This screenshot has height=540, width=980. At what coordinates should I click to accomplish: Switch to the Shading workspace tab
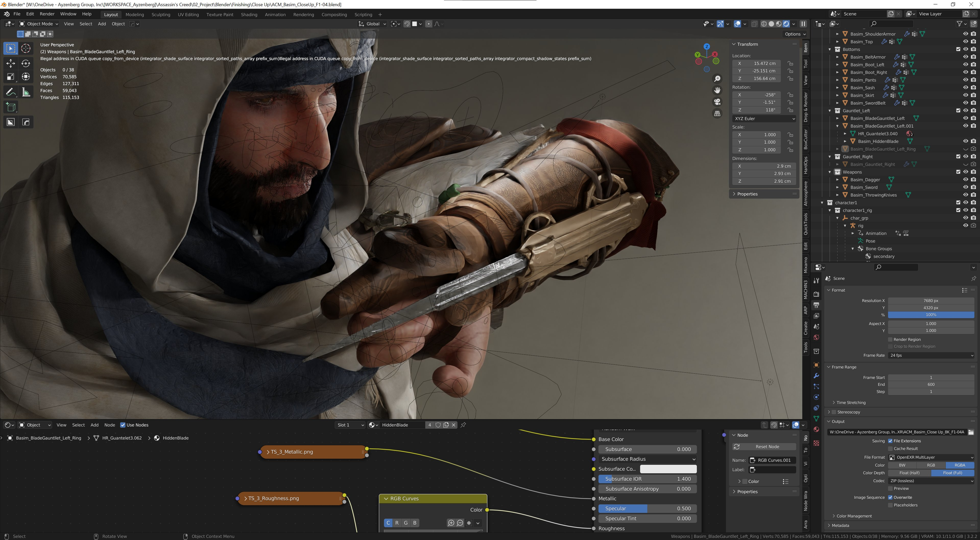point(249,14)
